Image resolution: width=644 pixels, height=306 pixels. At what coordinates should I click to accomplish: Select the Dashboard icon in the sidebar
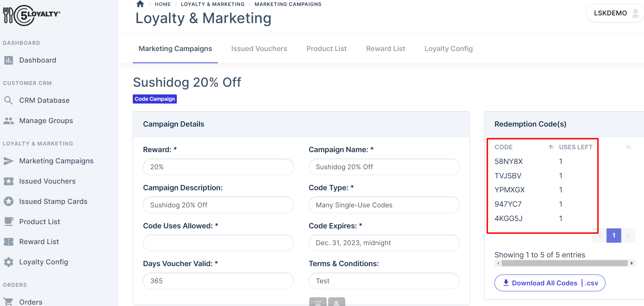click(9, 60)
